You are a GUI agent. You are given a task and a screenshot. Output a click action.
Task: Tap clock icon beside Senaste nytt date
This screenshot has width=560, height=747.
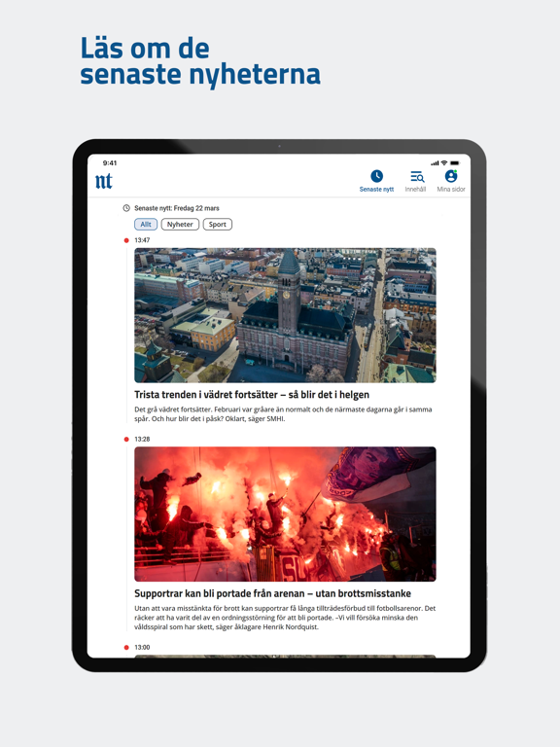126,208
